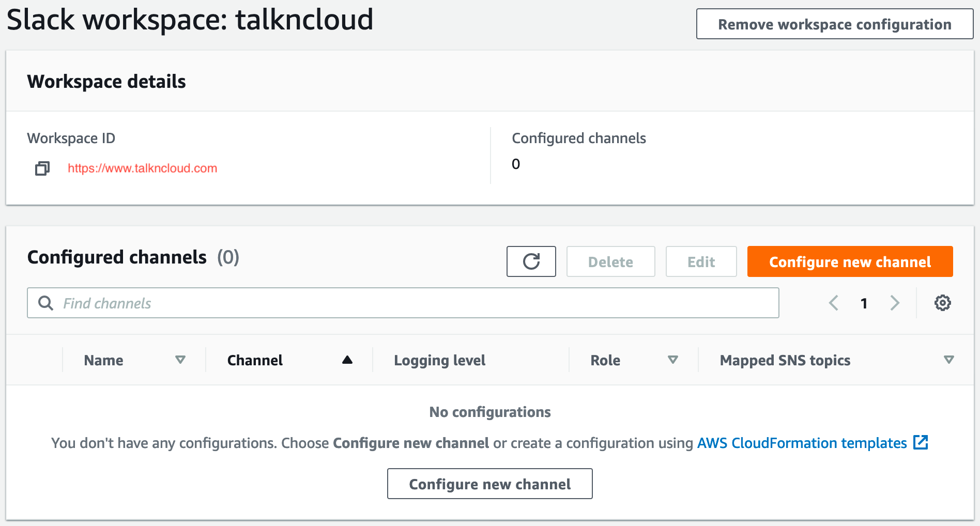
Task: Open table preferences gear icon
Action: click(943, 303)
